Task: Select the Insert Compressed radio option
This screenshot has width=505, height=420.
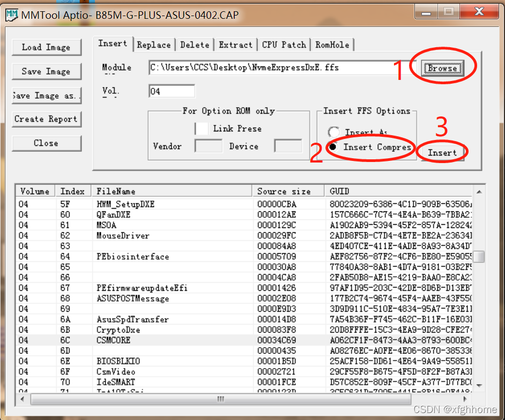Action: click(x=333, y=147)
